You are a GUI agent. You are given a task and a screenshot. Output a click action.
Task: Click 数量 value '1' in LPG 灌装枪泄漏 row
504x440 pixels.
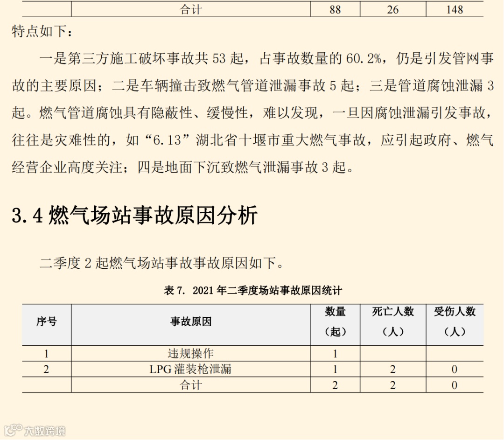335,369
